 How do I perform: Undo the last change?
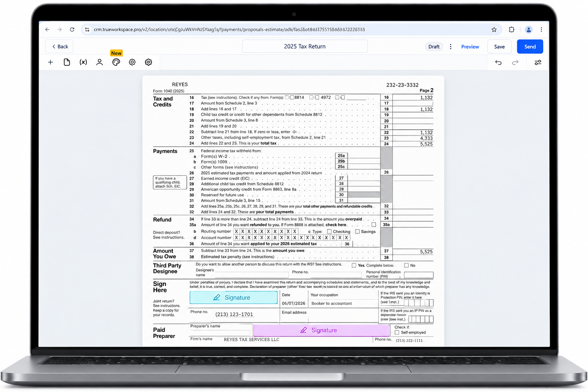[x=498, y=62]
